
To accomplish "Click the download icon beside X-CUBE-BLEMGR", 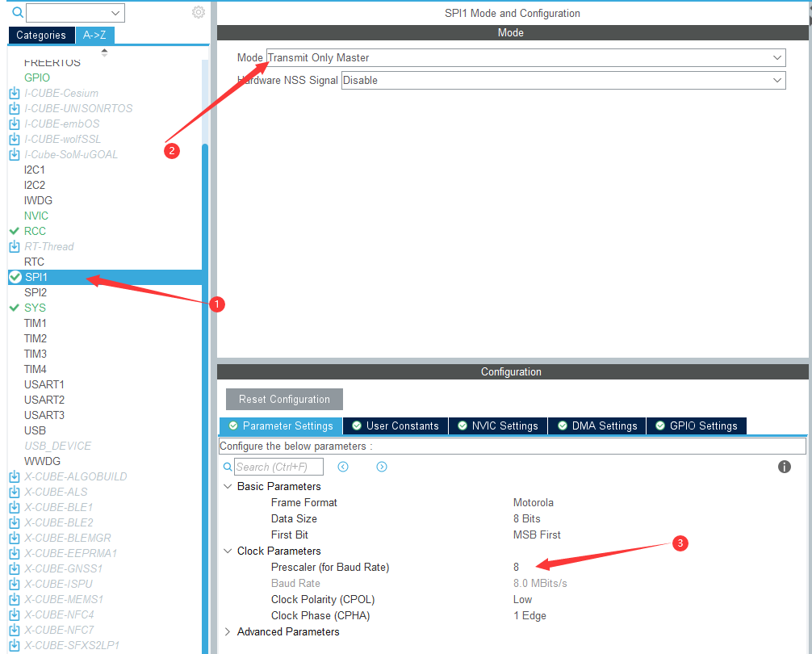I will point(15,538).
